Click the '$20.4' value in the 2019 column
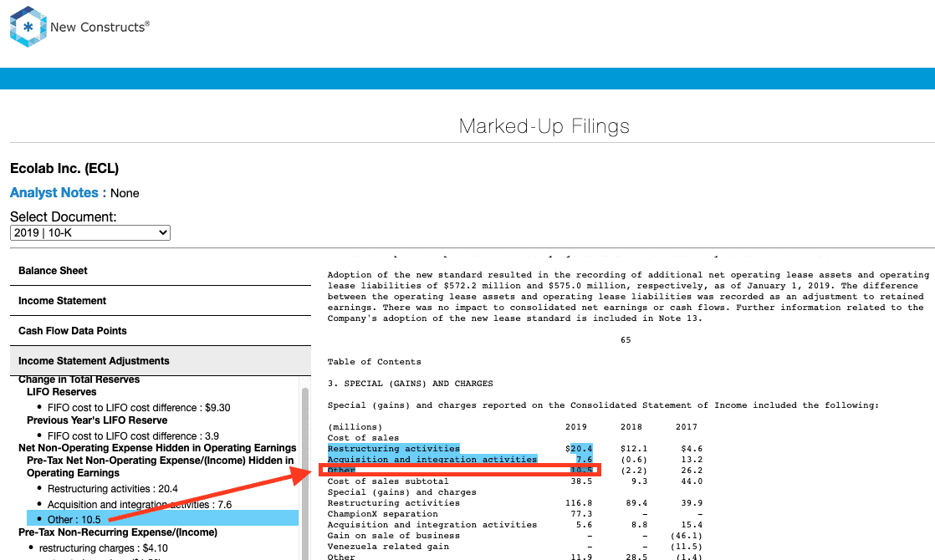 (579, 449)
